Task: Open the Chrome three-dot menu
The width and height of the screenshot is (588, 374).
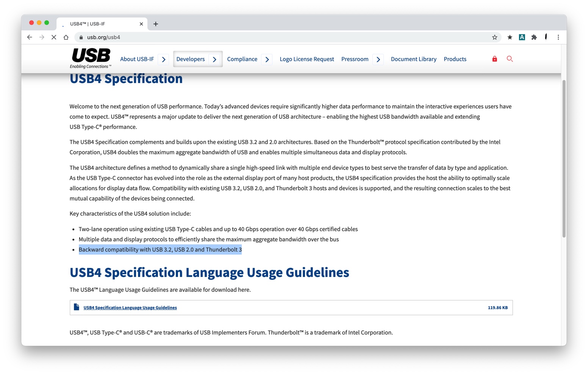Action: pyautogui.click(x=558, y=37)
